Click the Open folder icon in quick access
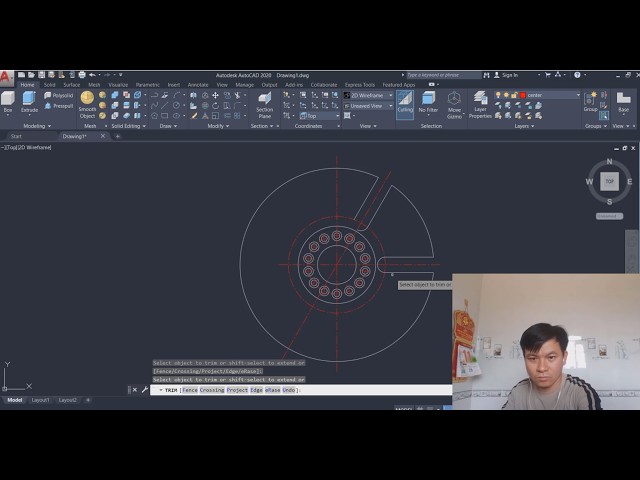This screenshot has height=480, width=640. [x=31, y=75]
